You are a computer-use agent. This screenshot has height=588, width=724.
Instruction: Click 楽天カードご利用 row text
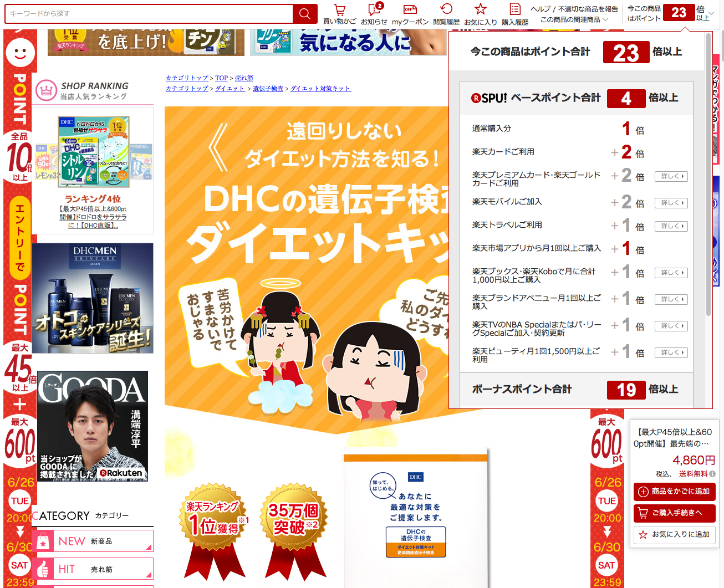pyautogui.click(x=503, y=152)
